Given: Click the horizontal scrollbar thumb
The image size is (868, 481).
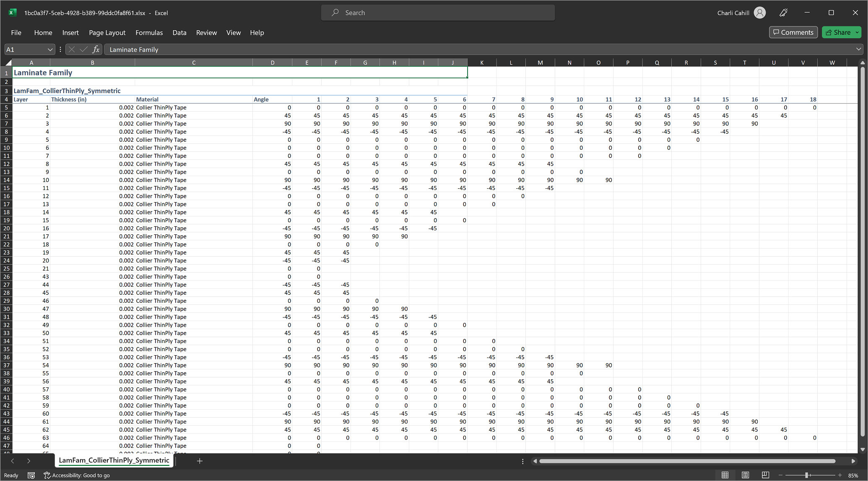Looking at the screenshot, I should [x=687, y=461].
